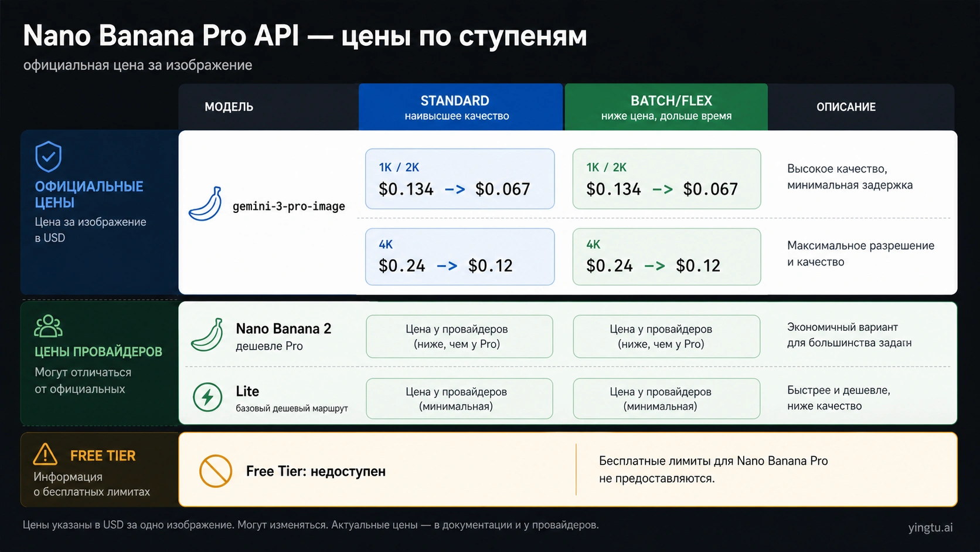The image size is (980, 552).
Task: Select the BATCH/FLEX column header
Action: point(666,107)
